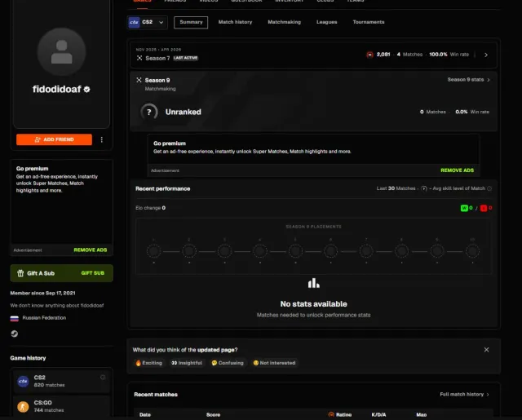This screenshot has height=420, width=522.
Task: Click the '100.0% Win rate' value on Season 7
Action: pos(449,55)
